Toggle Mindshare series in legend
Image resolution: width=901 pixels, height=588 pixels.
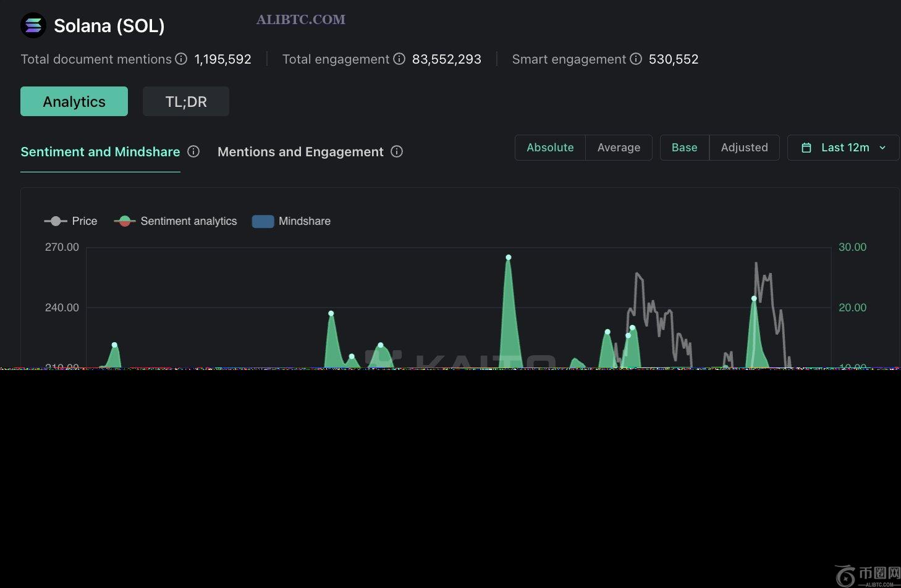coord(291,221)
